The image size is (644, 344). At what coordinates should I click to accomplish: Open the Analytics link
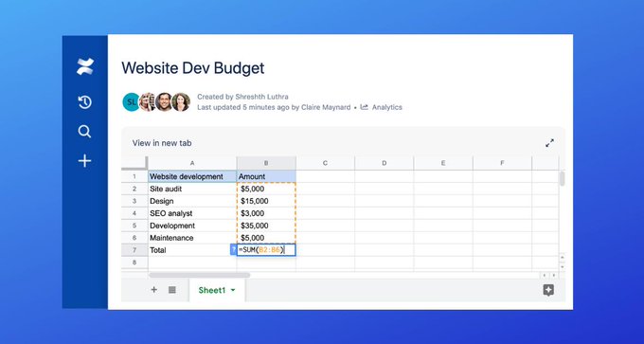pyautogui.click(x=387, y=107)
